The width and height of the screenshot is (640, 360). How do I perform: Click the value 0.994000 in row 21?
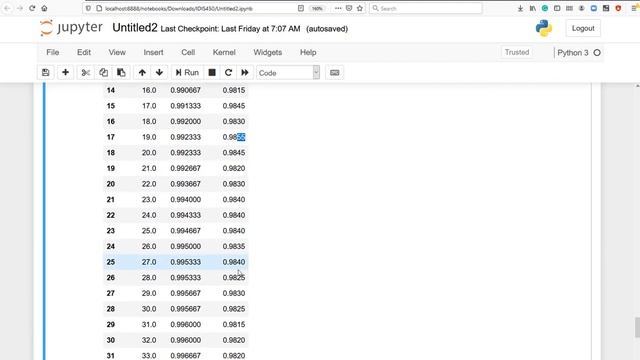186,200
